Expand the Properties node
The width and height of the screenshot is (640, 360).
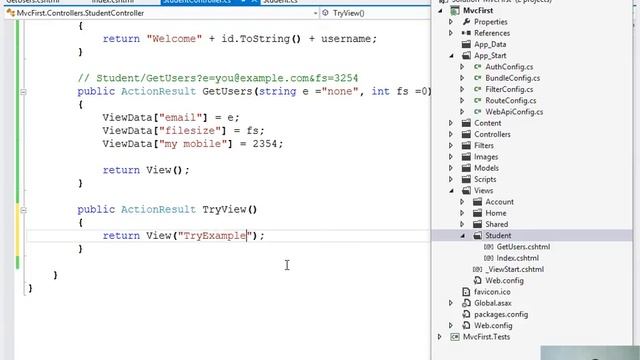pyautogui.click(x=451, y=22)
